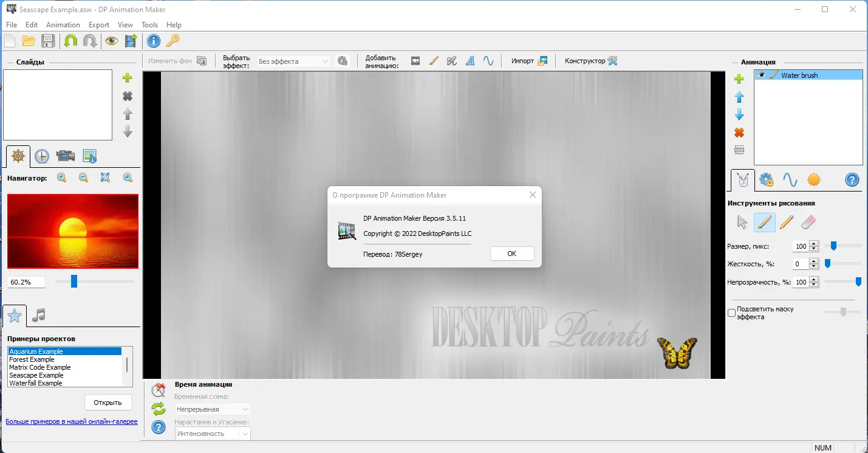Click the open folder toolbar icon
The width and height of the screenshot is (868, 453).
[x=29, y=41]
